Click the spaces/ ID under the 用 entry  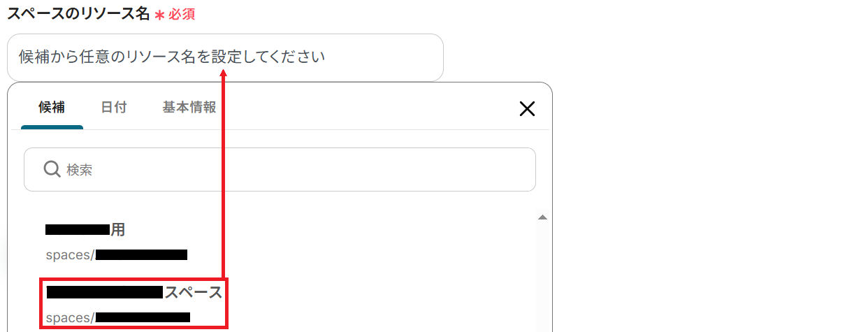(x=117, y=254)
